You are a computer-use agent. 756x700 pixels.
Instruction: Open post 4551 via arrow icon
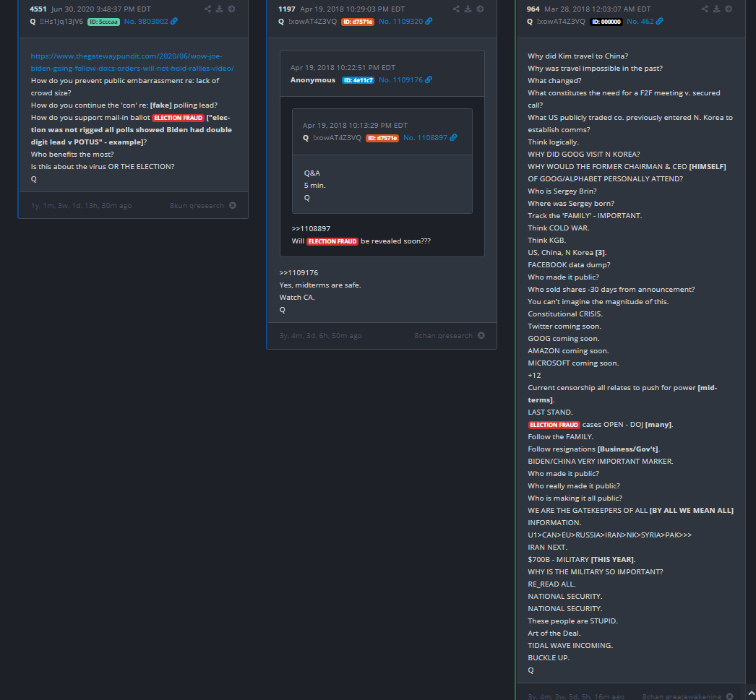tap(231, 9)
